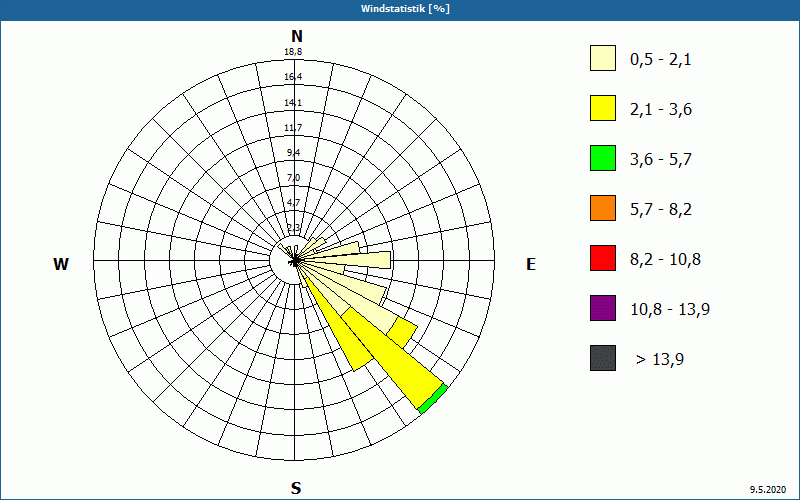The image size is (800, 500).
Task: Click the '16,4' axis value
Action: coord(293,77)
